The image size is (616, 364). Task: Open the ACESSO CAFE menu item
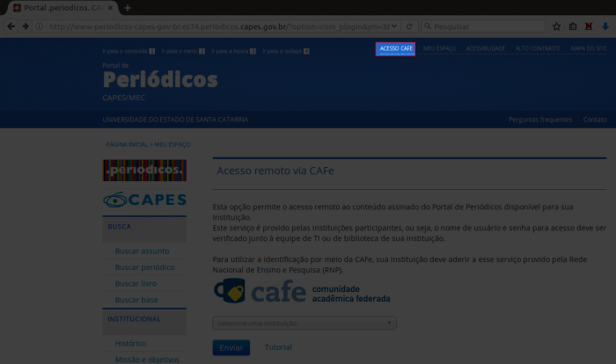click(x=395, y=48)
